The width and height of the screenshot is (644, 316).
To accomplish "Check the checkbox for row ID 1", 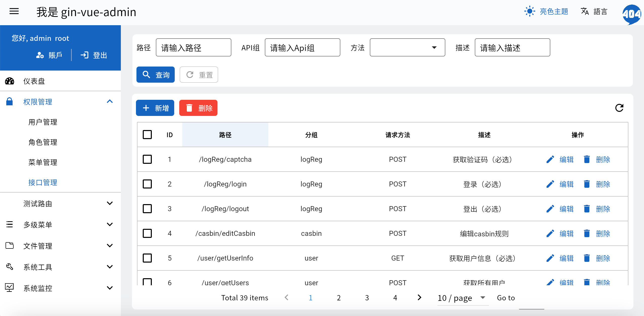I will click(x=147, y=160).
